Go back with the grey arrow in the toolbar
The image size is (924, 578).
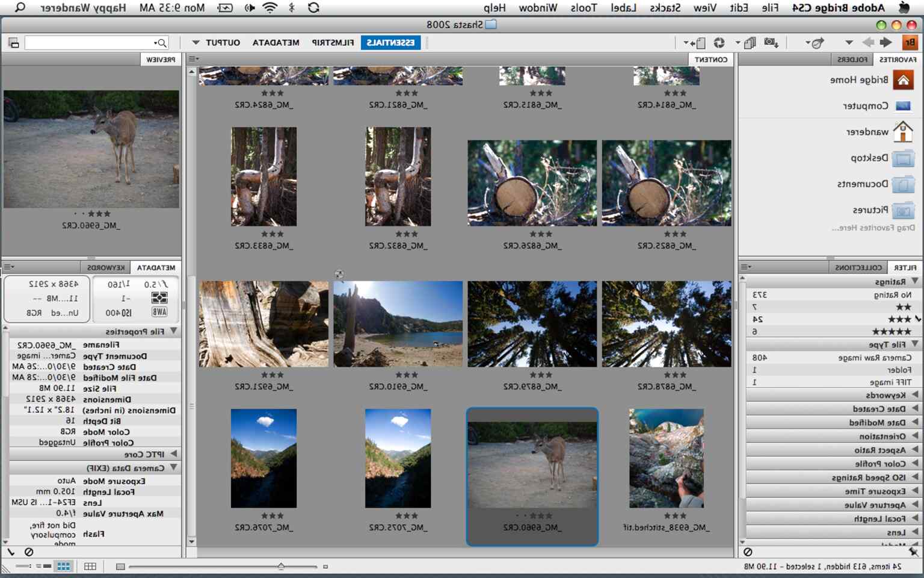(868, 43)
